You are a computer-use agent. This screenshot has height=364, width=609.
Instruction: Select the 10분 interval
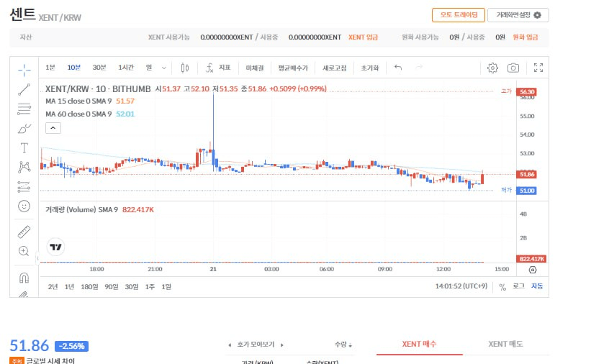[74, 68]
